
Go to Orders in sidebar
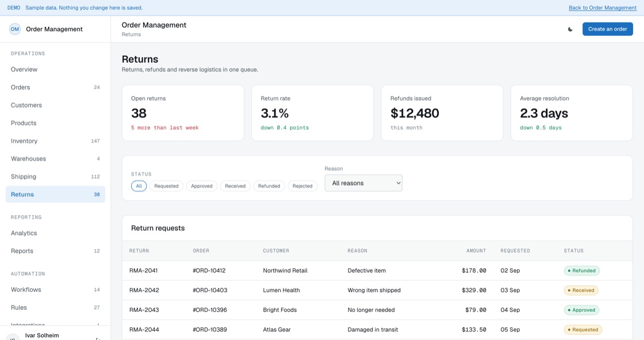[55, 87]
